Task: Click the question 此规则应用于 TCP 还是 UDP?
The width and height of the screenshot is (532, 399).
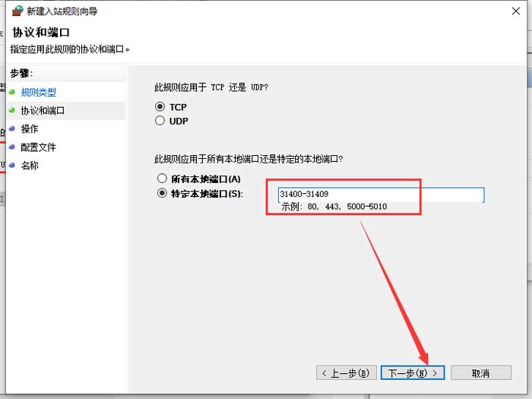Action: 211,87
